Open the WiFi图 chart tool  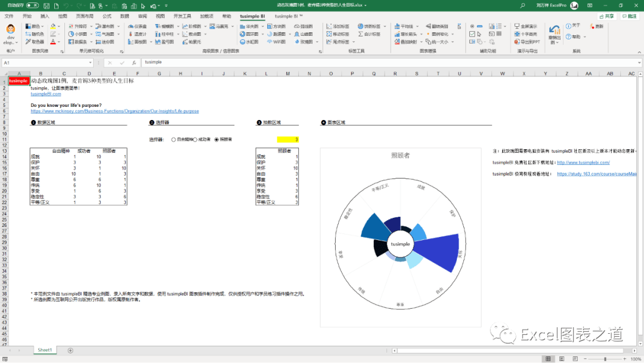click(x=276, y=42)
